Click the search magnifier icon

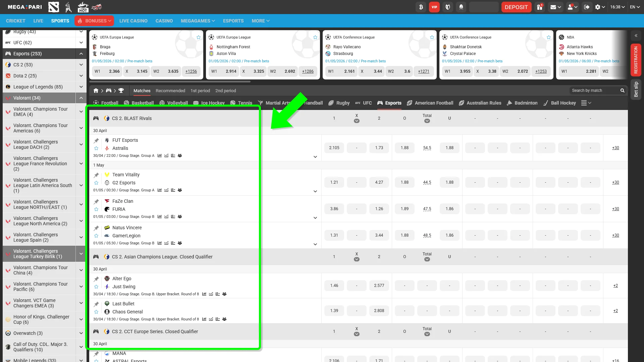[623, 90]
